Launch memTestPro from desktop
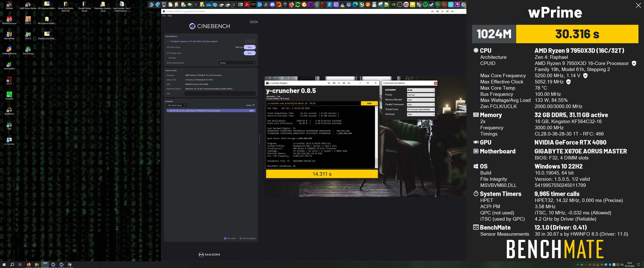 point(9,65)
